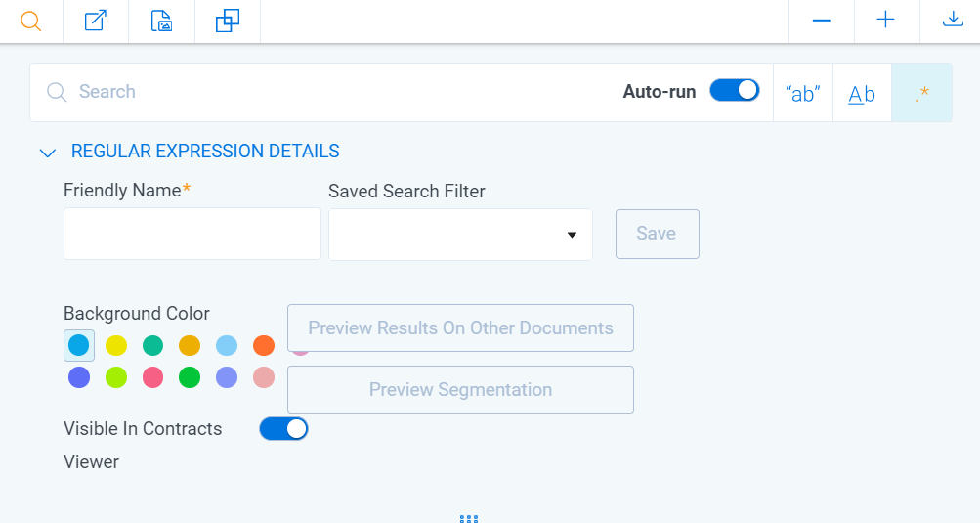Pick the teal background color
The height and width of the screenshot is (523, 980).
pyautogui.click(x=152, y=345)
